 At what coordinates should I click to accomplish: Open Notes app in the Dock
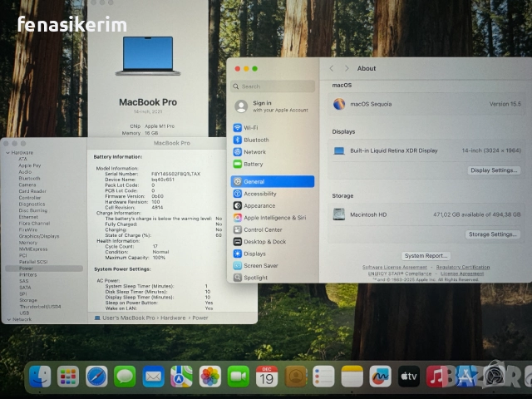coord(352,377)
